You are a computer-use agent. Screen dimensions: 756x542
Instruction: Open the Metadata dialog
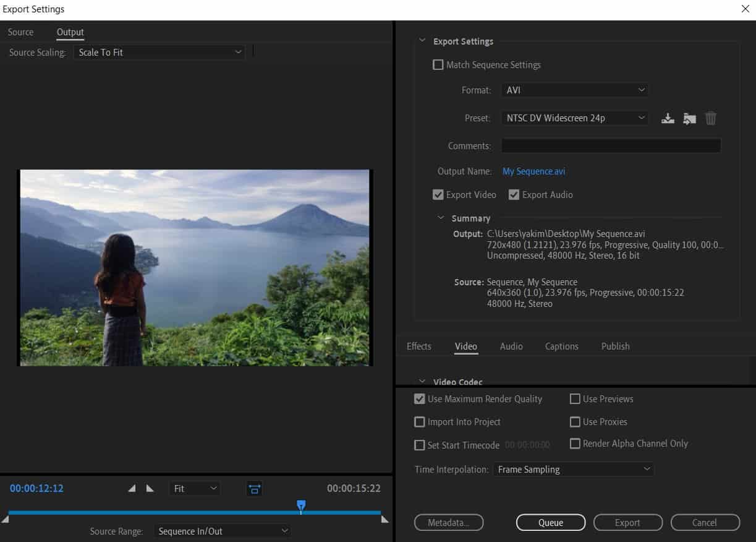449,522
